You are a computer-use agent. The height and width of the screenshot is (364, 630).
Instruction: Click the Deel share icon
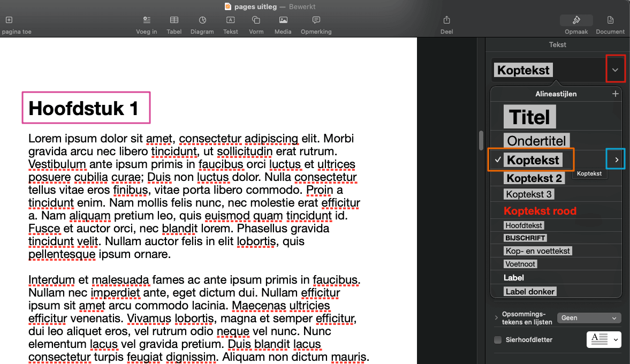tap(446, 20)
